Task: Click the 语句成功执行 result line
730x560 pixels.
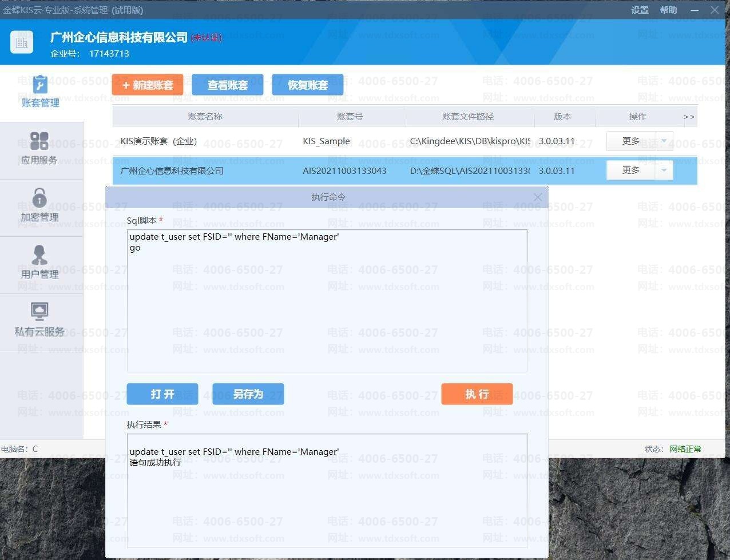Action: [155, 462]
